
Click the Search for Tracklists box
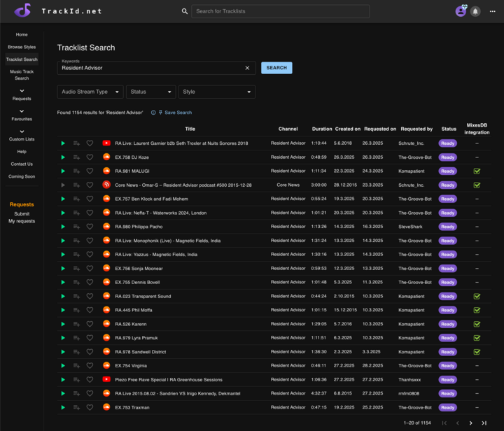click(280, 11)
